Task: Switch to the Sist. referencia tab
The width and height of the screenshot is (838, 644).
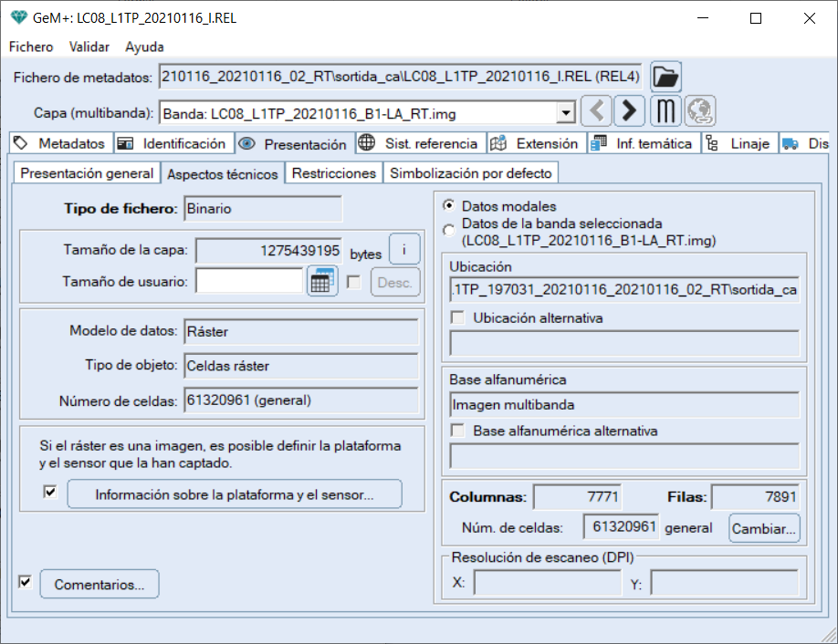Action: point(420,143)
